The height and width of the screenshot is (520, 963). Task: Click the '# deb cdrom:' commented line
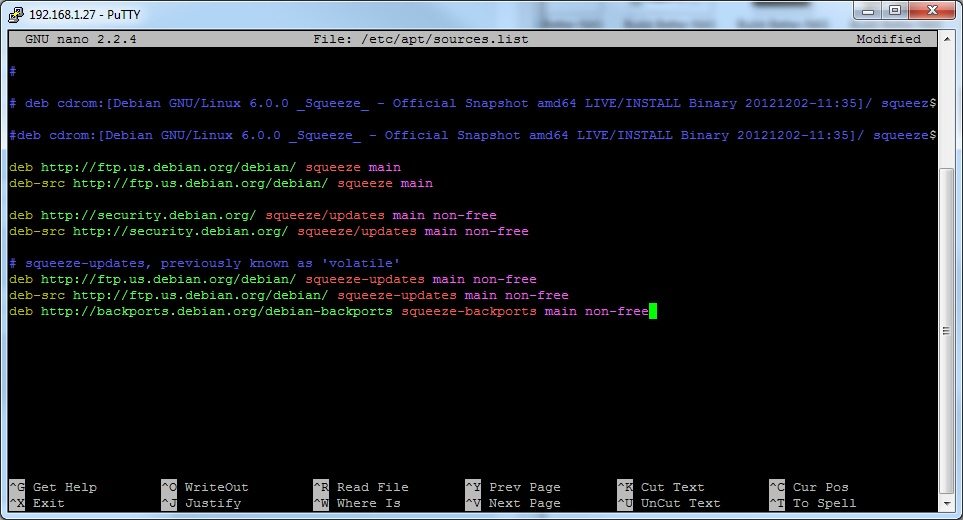pos(472,103)
